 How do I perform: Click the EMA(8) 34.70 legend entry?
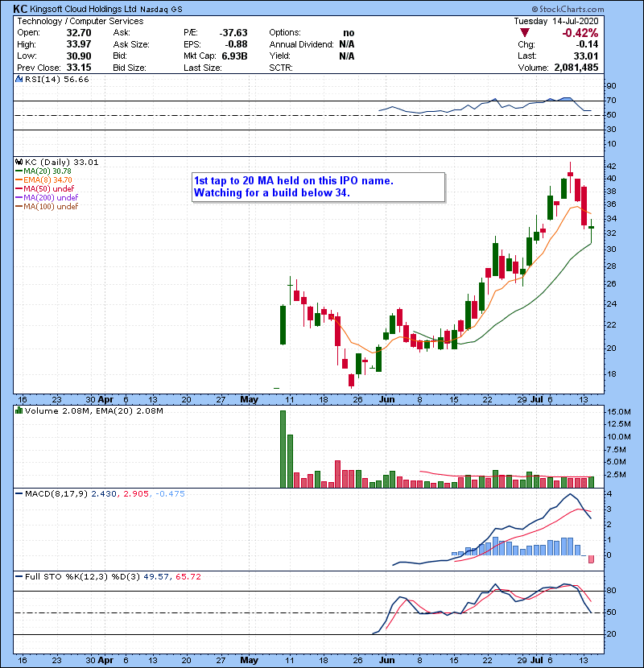[x=44, y=180]
